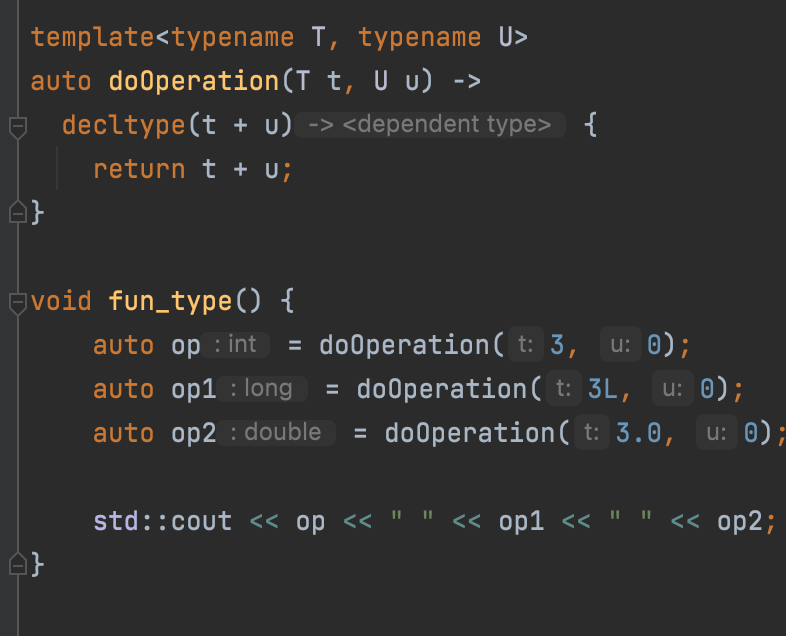The width and height of the screenshot is (786, 636).
Task: Click the '3L' literal argument
Action: click(x=603, y=388)
